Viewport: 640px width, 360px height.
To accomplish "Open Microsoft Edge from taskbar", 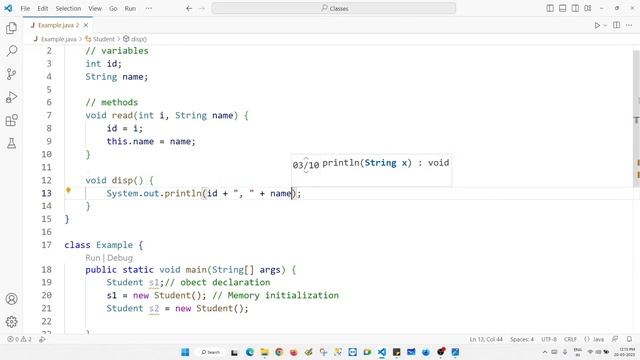I will tap(250, 352).
